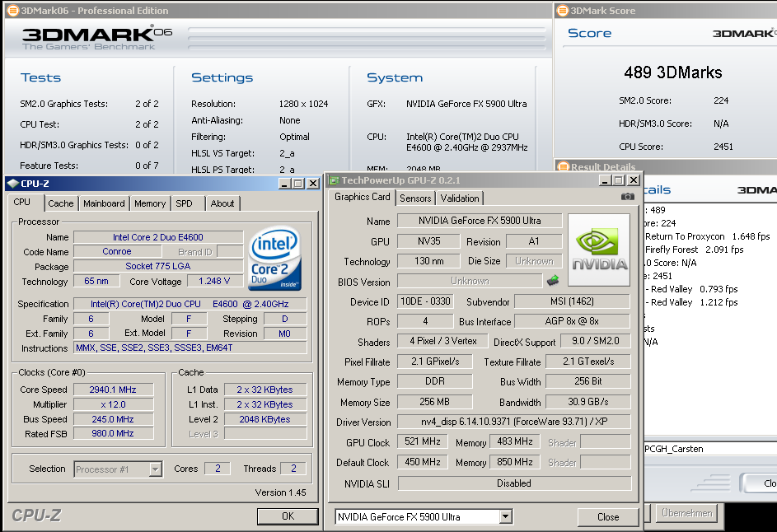777x532 pixels.
Task: Click the CPU-Z title bar icon
Action: point(13,184)
